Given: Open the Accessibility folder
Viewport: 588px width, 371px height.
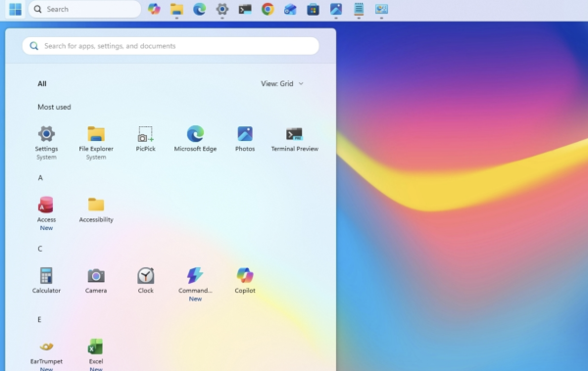Looking at the screenshot, I should click(96, 209).
